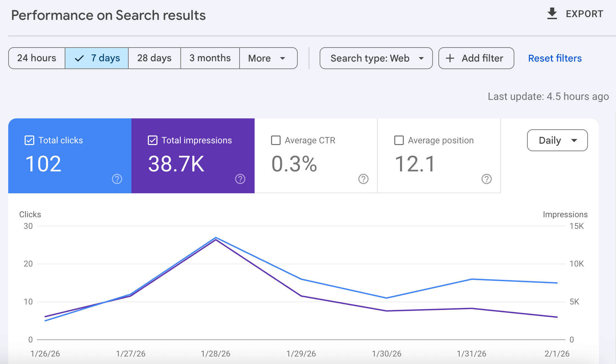Open the Daily granularity dropdown
The width and height of the screenshot is (616, 364).
pos(557,140)
